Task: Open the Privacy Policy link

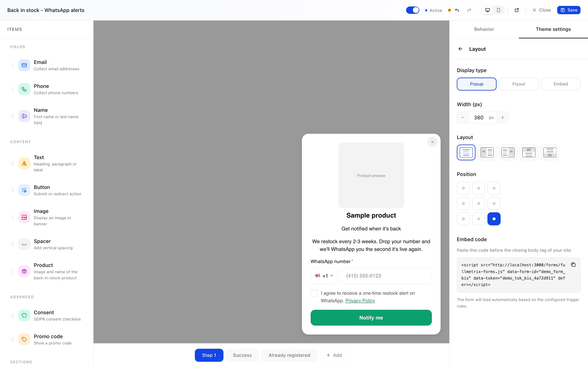Action: coord(360,301)
